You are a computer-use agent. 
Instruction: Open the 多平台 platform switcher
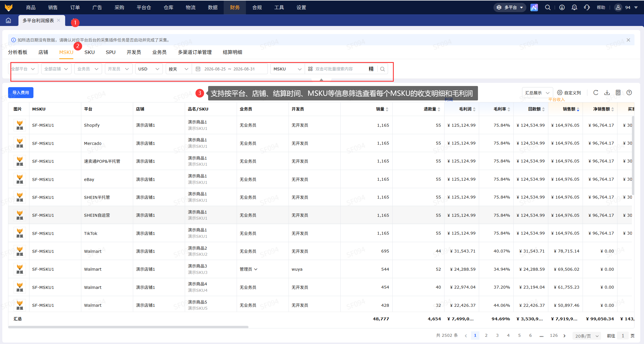(x=510, y=8)
